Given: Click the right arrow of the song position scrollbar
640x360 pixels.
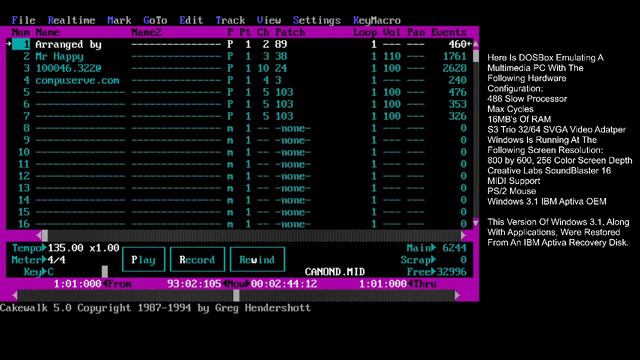Looking at the screenshot, I should coord(457,295).
